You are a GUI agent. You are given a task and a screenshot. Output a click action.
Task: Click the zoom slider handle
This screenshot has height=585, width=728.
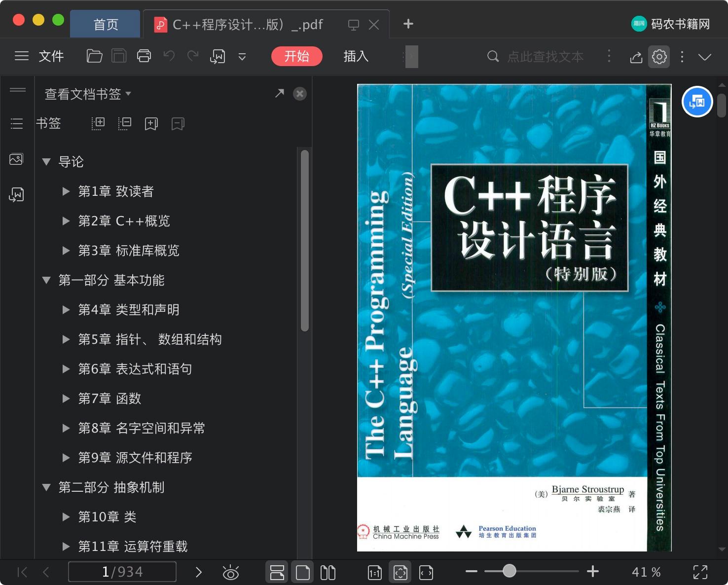pos(509,571)
